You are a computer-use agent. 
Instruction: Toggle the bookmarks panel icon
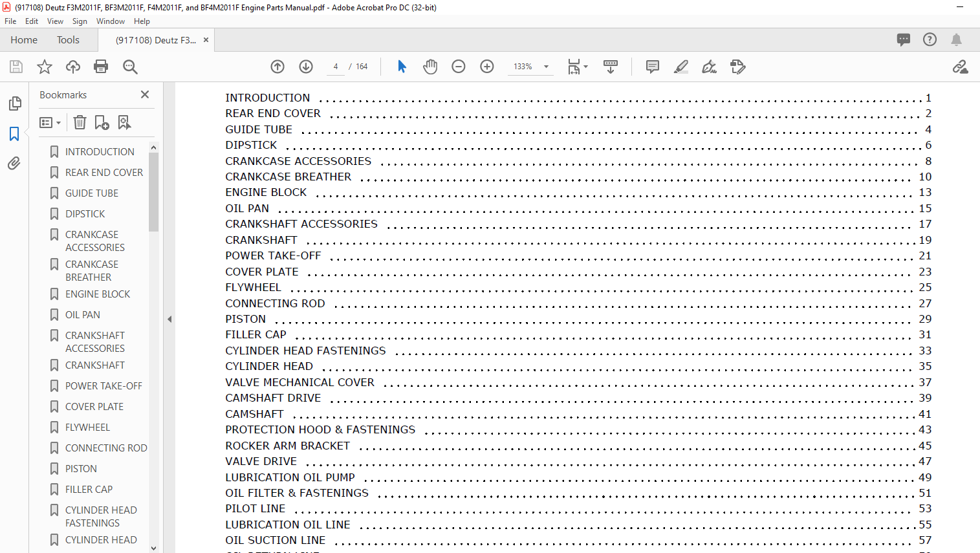tap(14, 134)
